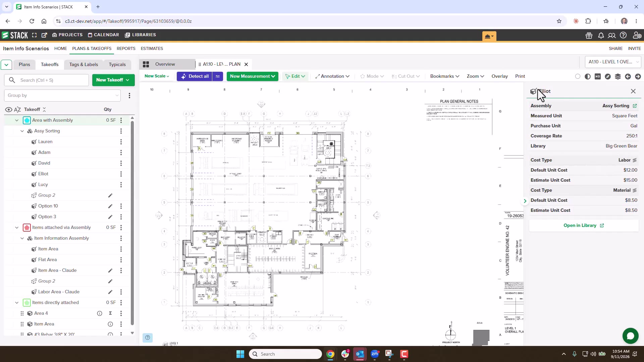Toggle A-Z sort of takeoffs
The height and width of the screenshot is (362, 644).
point(17,110)
